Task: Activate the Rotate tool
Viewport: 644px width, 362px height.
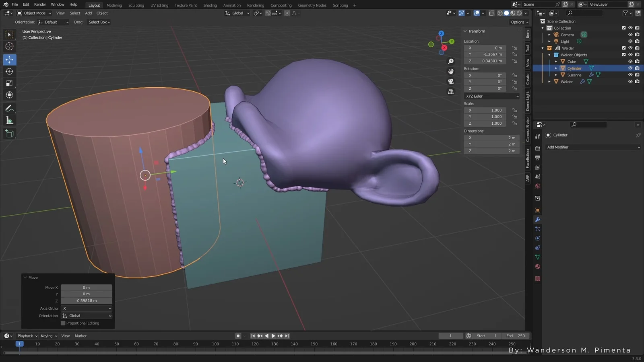Action: [9, 71]
